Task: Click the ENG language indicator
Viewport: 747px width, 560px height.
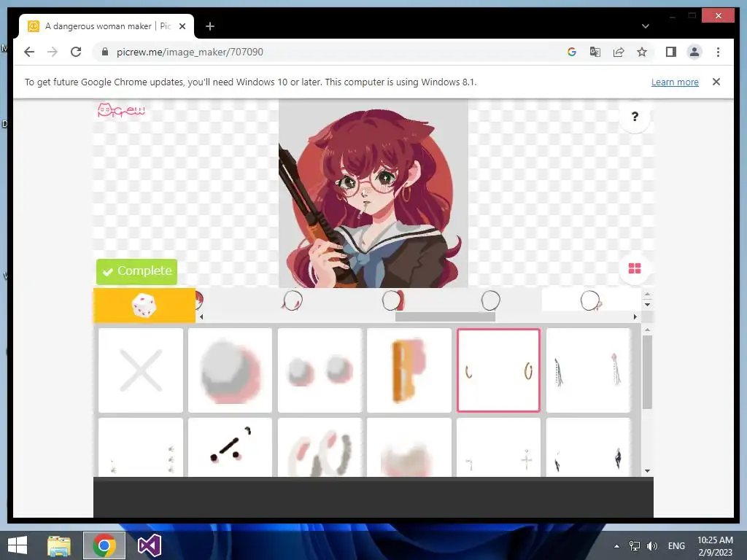Action: pos(676,546)
